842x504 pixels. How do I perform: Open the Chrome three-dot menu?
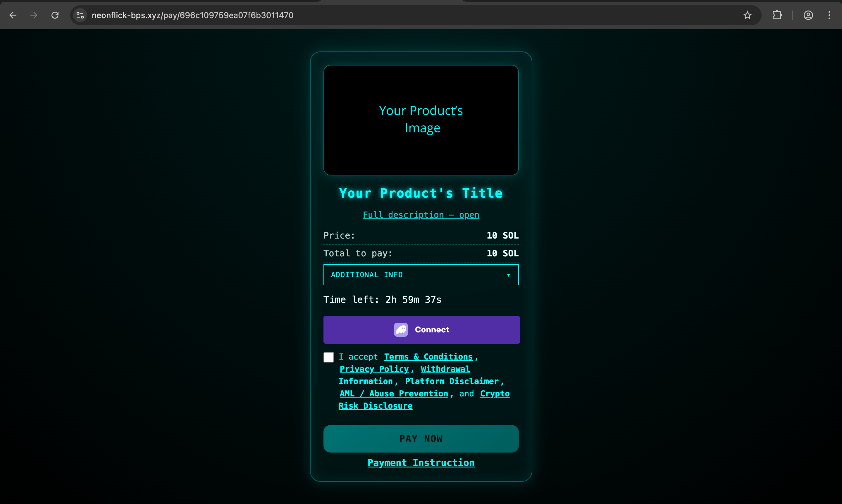click(x=829, y=15)
